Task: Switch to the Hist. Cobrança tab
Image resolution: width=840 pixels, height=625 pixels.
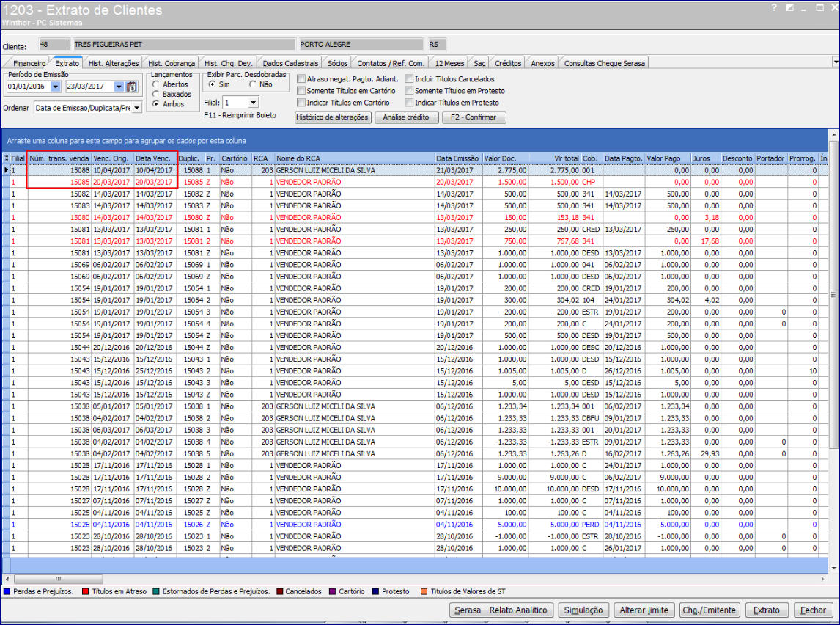Action: coord(172,63)
